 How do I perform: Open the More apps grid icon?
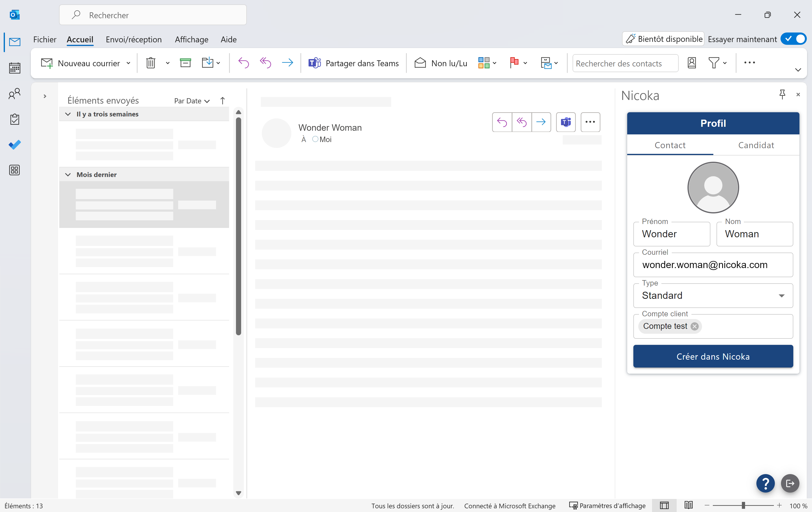tap(15, 170)
